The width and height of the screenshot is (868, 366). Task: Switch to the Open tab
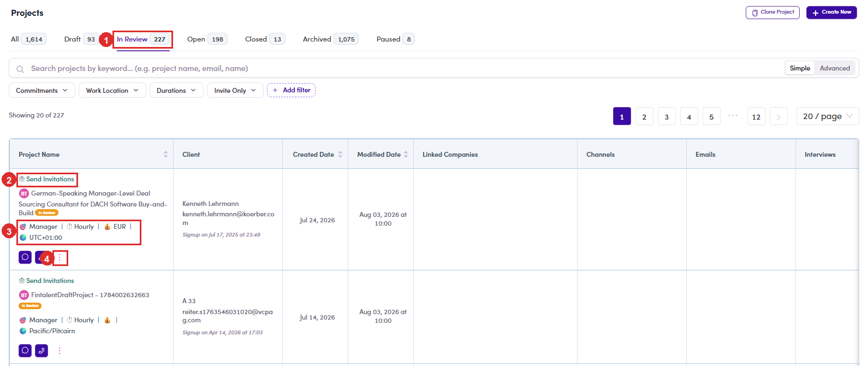click(x=207, y=39)
